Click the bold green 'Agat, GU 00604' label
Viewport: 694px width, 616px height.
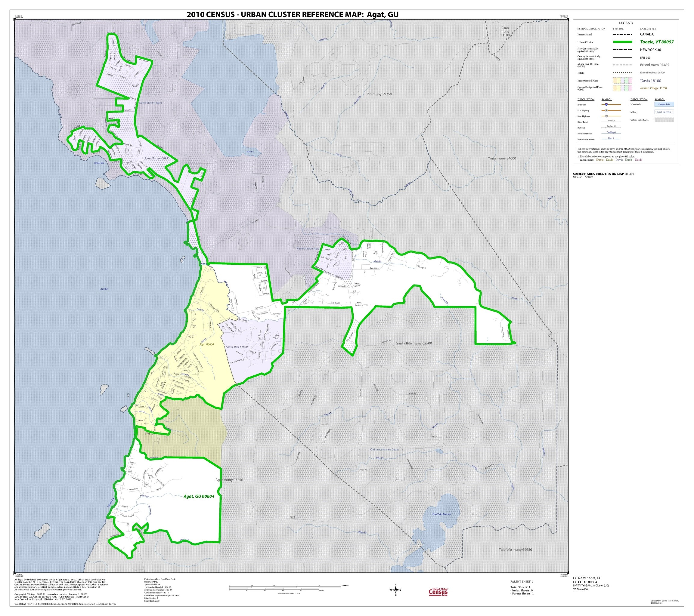tap(199, 496)
